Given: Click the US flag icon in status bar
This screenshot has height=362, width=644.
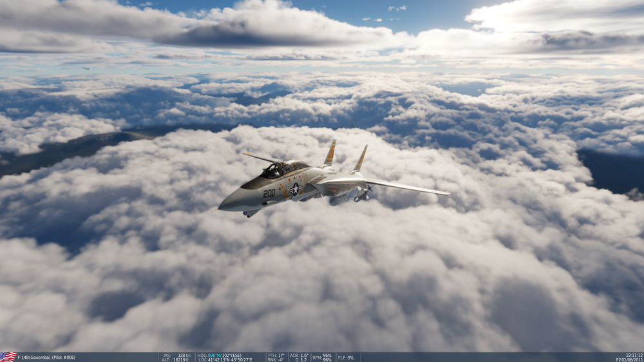Looking at the screenshot, I should coord(8,357).
